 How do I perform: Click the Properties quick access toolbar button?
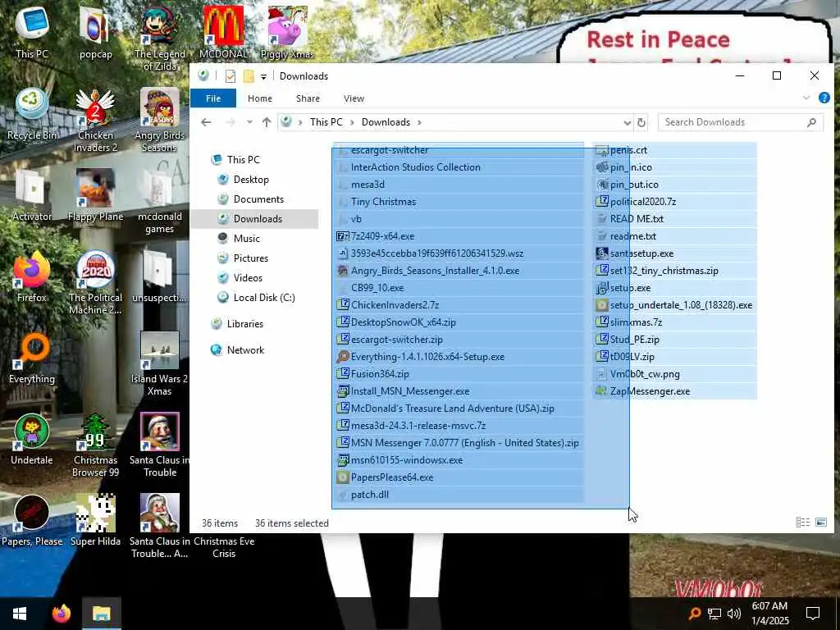click(231, 76)
